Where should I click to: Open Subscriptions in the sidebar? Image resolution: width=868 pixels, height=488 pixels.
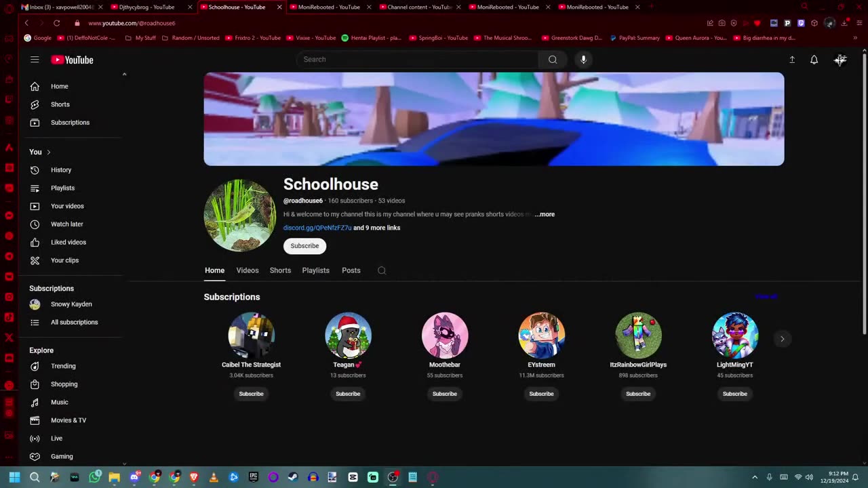tap(71, 123)
